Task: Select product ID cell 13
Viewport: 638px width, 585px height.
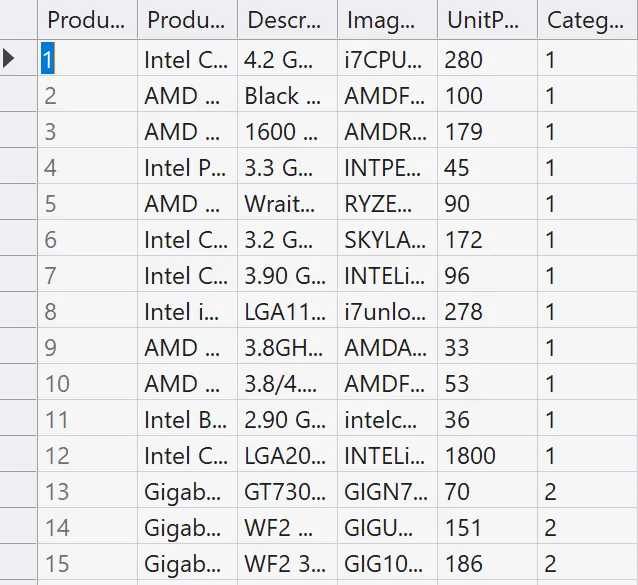Action: (x=88, y=492)
